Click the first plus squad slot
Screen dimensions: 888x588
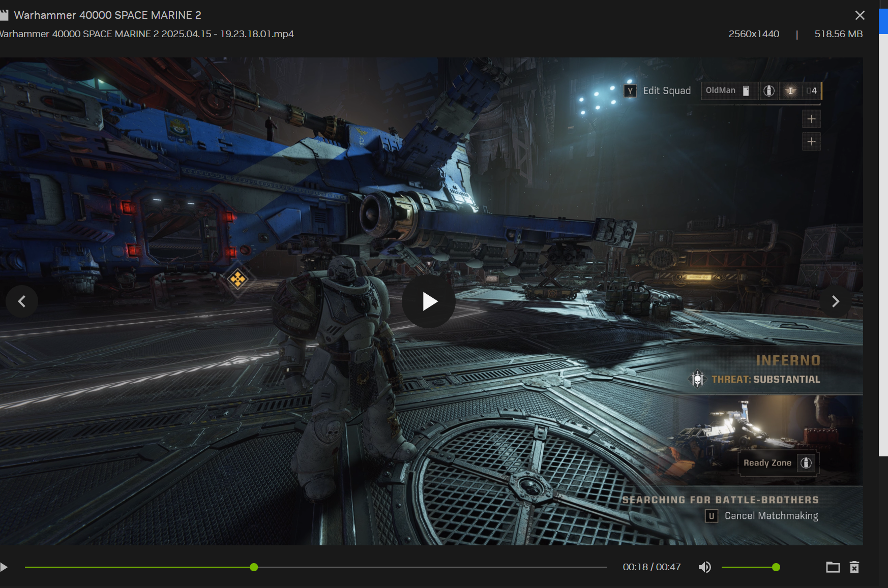[811, 119]
